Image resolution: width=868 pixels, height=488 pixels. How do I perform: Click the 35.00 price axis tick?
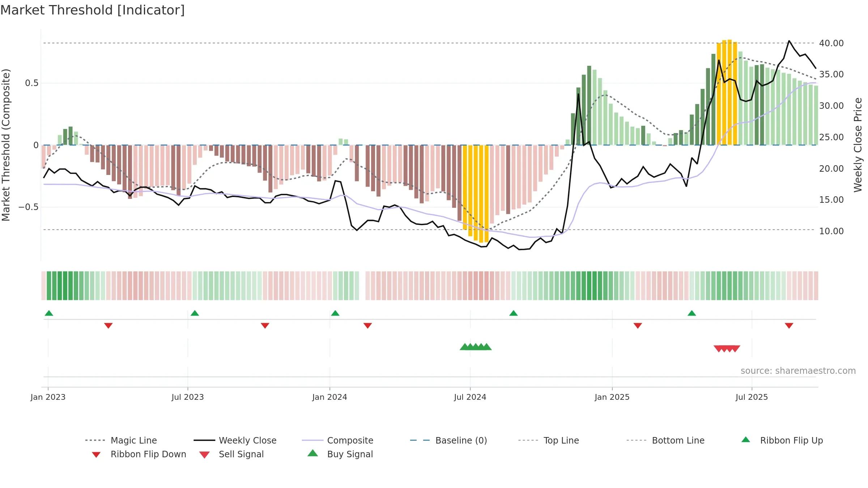(831, 74)
